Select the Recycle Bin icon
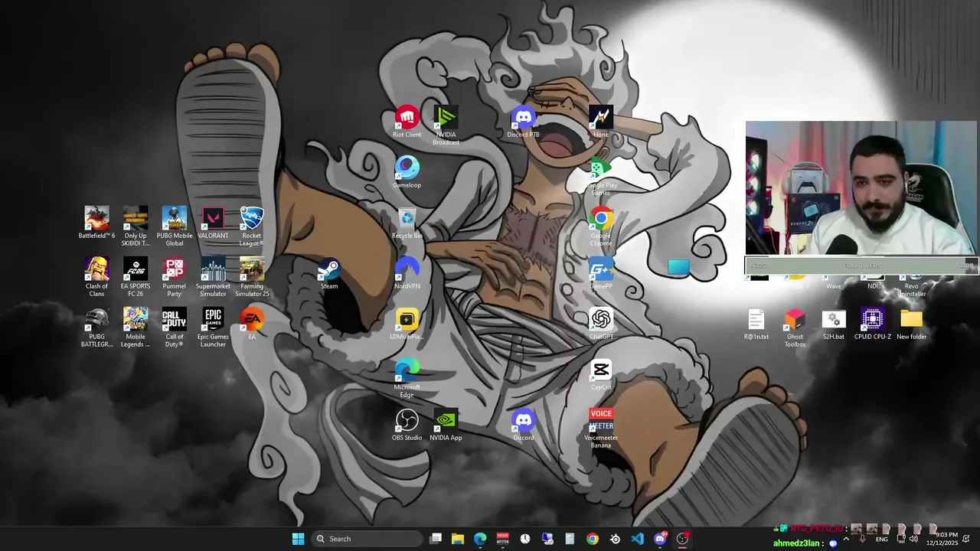This screenshot has height=551, width=980. [407, 223]
